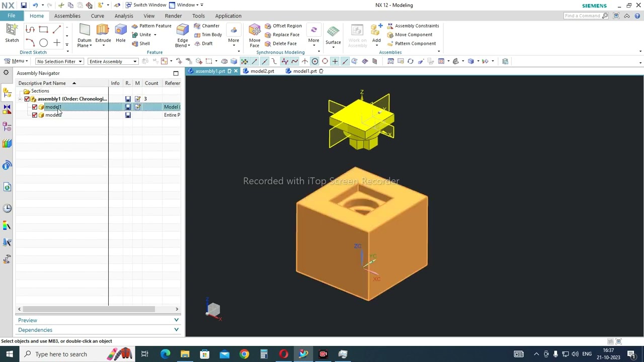Viewport: 644px width, 362px height.
Task: Click the Undo arrow icon
Action: tap(35, 5)
